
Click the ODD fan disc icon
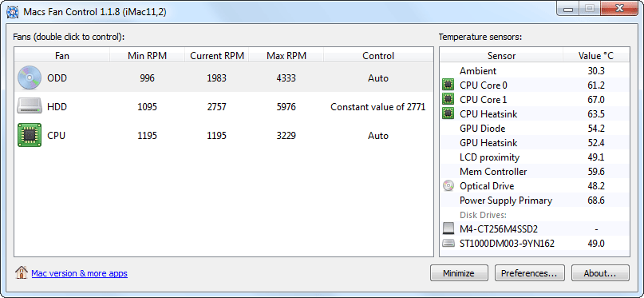tap(30, 77)
